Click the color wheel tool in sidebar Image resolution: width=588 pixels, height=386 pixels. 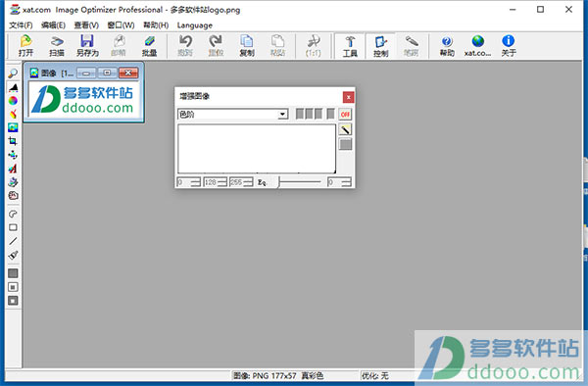point(13,101)
